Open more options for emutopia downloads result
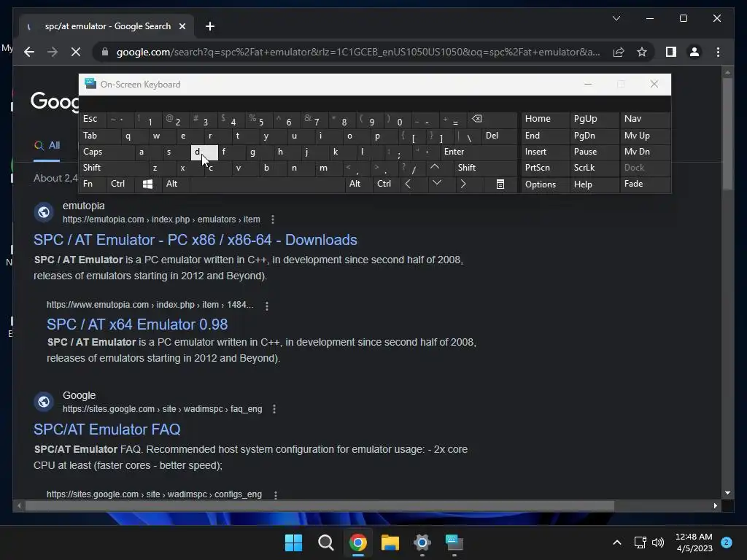Image resolution: width=747 pixels, height=560 pixels. [273, 219]
